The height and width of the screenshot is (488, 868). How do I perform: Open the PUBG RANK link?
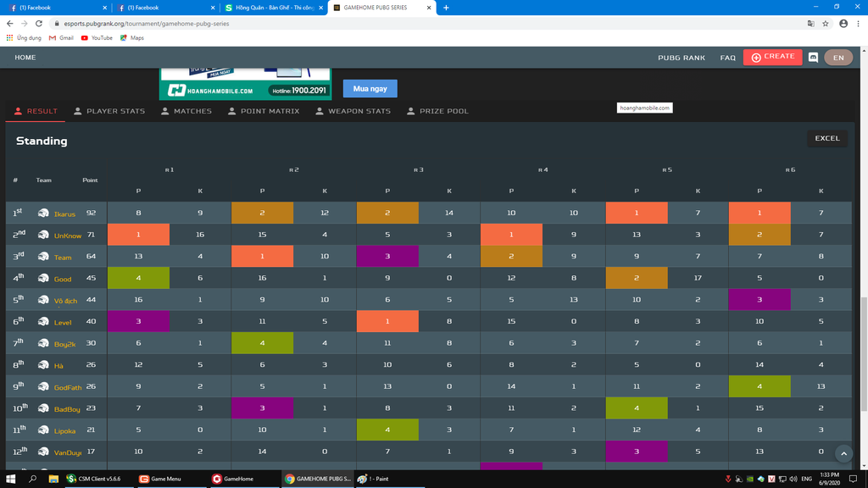tap(682, 58)
